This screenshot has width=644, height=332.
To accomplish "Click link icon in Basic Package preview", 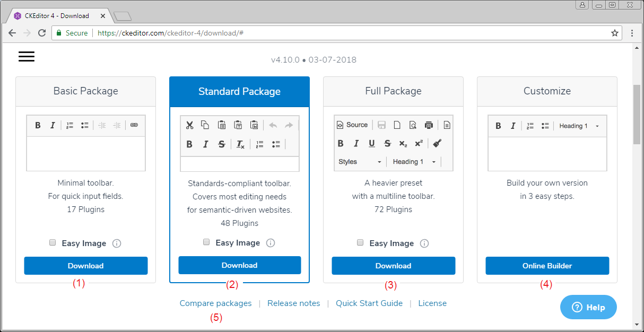I will (x=134, y=126).
